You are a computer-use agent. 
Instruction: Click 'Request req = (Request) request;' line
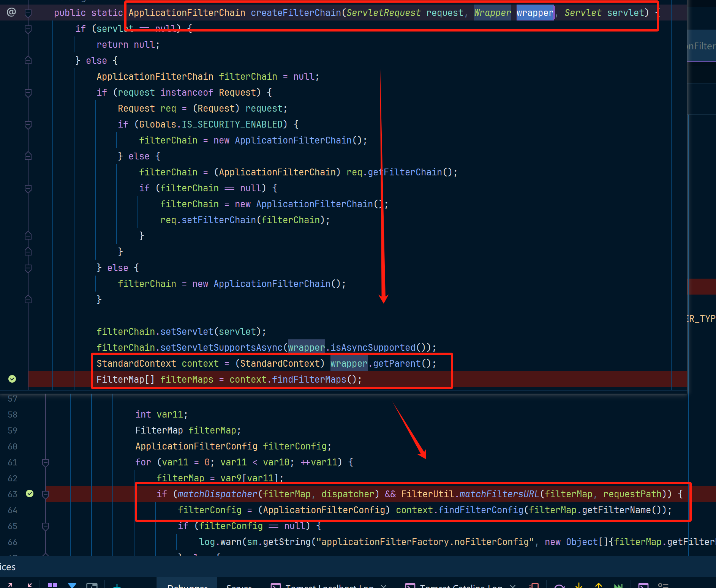202,108
